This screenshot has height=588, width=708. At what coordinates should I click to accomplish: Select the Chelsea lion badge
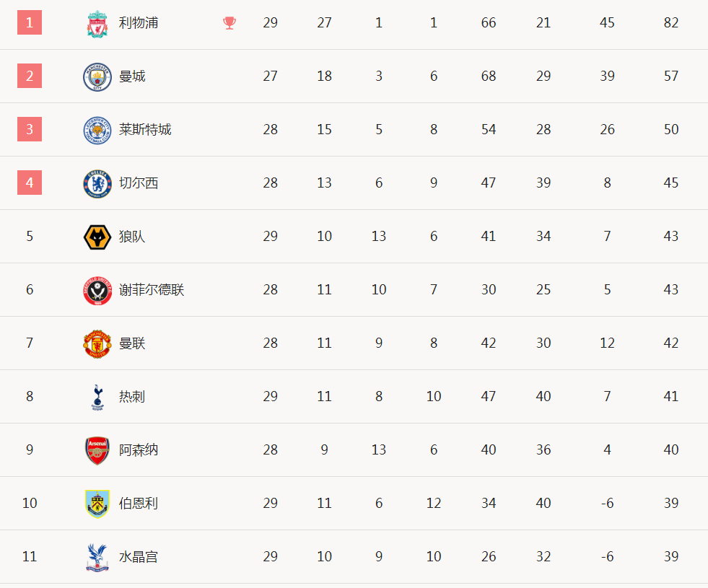[x=97, y=184]
